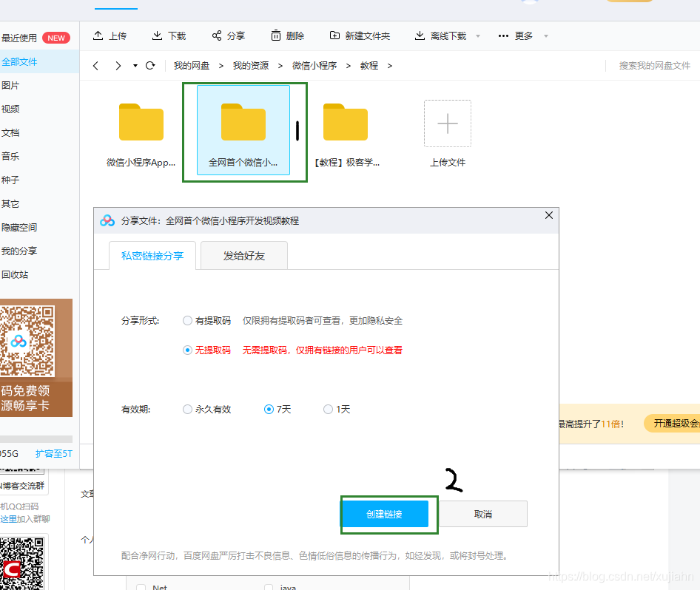Tick the .Net checkbox in background page
This screenshot has width=700, height=590.
click(141, 588)
